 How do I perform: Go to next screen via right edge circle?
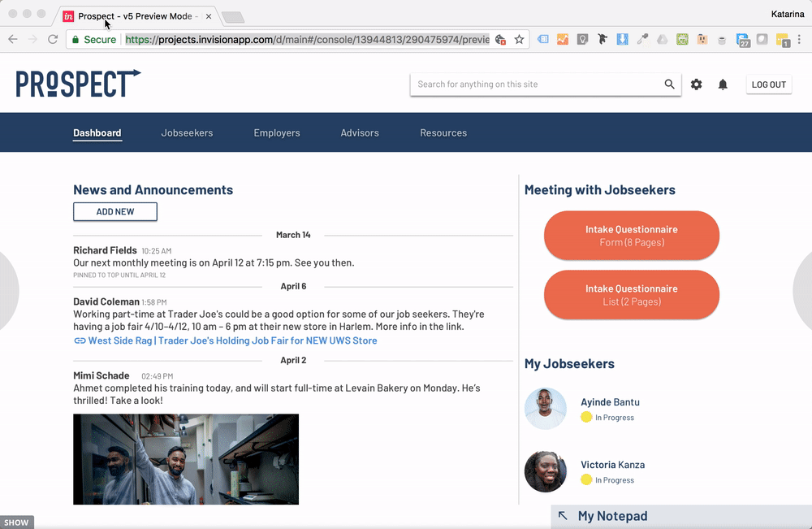pos(803,290)
